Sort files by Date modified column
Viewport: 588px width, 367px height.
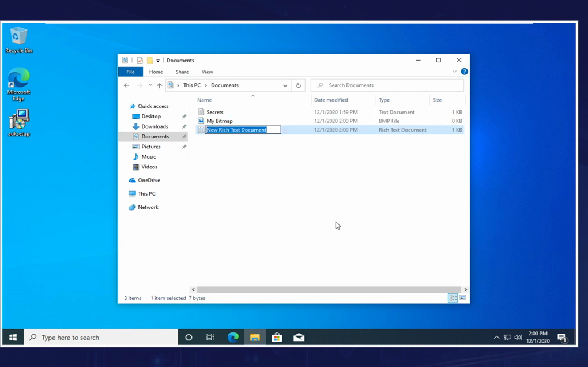pyautogui.click(x=331, y=100)
